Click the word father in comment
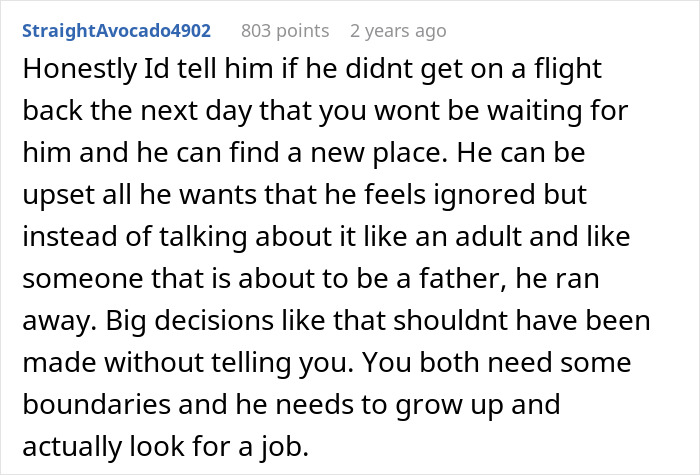This screenshot has height=475, width=700. [463, 279]
